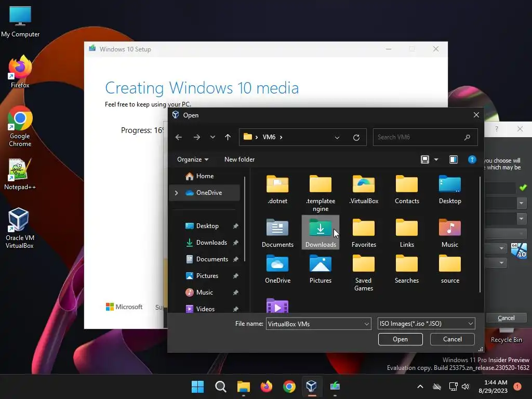
Task: Open Windows Start menu
Action: pyautogui.click(x=197, y=387)
